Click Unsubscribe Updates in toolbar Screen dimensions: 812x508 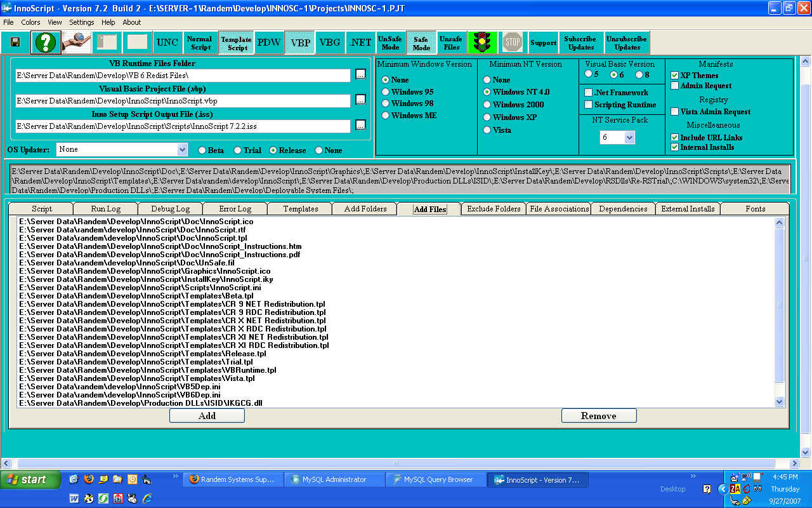[x=627, y=43]
